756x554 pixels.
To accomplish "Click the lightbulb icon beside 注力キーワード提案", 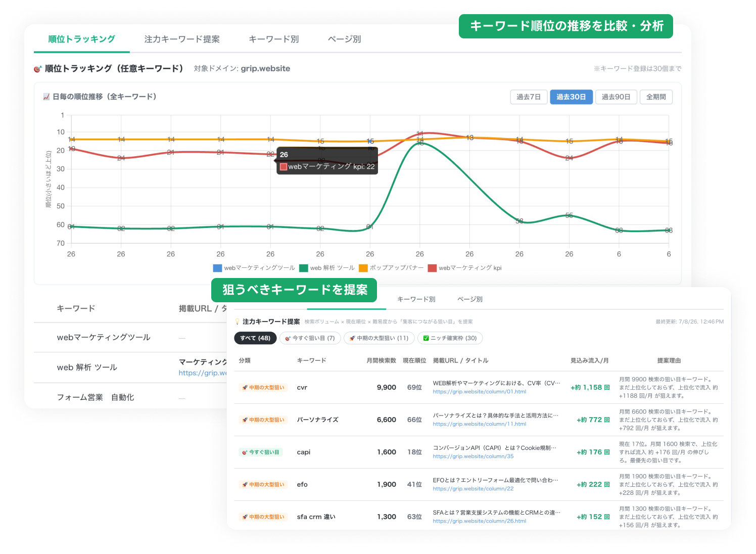I will point(238,321).
